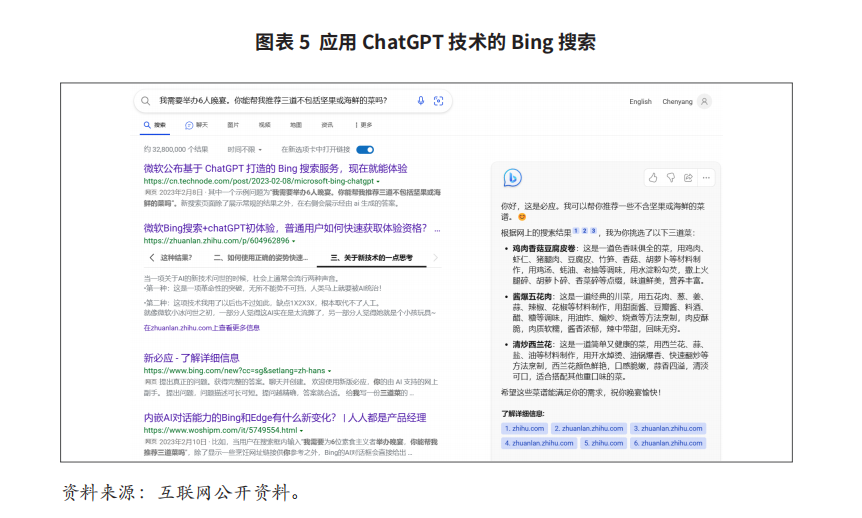The height and width of the screenshot is (518, 862).
Task: Open the 更多 more menu
Action: tap(364, 125)
